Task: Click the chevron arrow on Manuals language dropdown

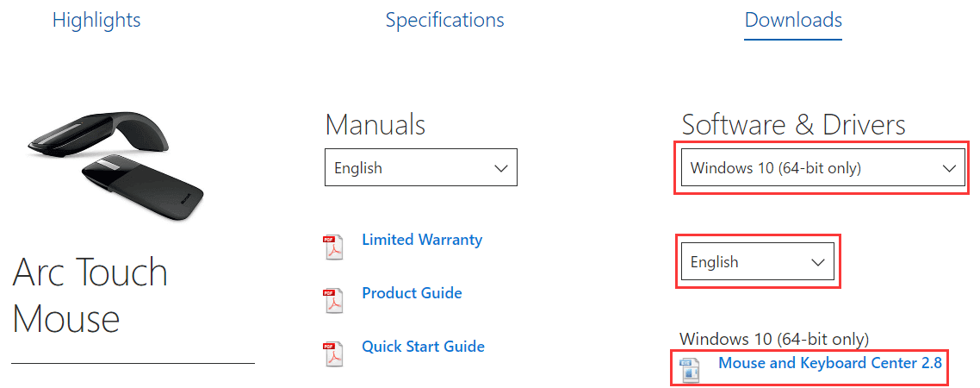Action: point(500,168)
